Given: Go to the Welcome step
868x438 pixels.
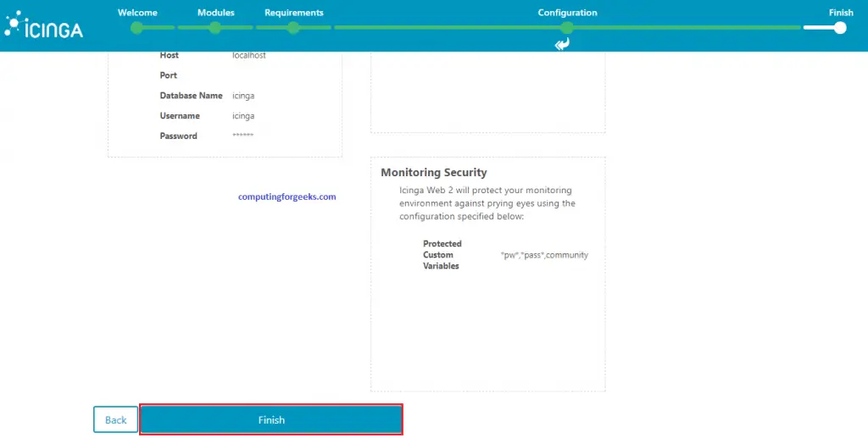Looking at the screenshot, I should click(137, 12).
